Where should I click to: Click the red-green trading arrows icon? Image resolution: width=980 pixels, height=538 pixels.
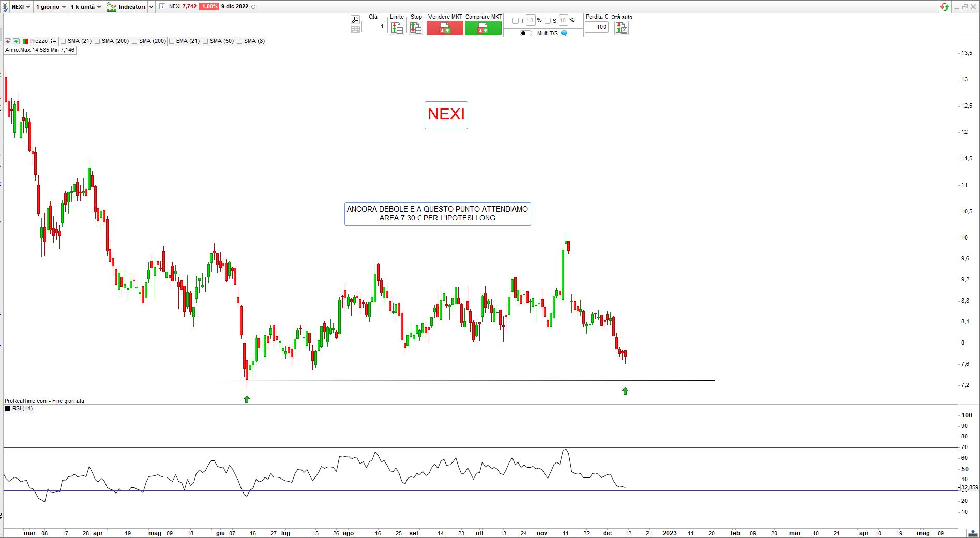tap(945, 7)
